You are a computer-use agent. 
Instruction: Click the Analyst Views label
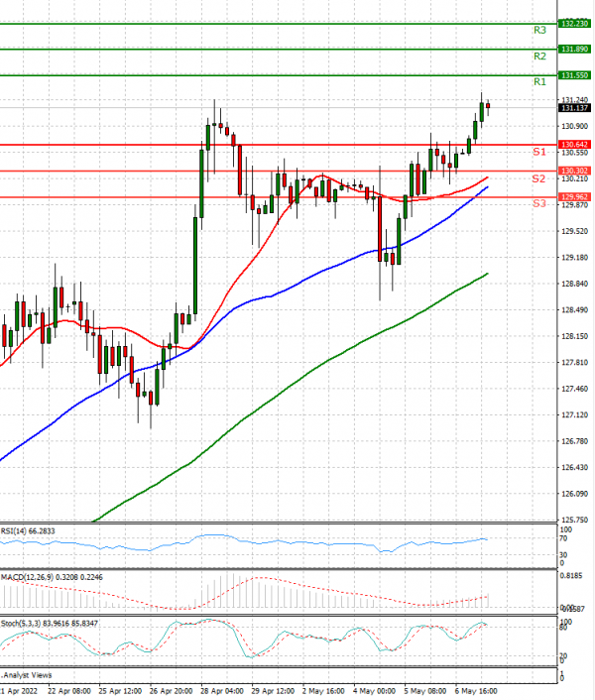pos(27,675)
